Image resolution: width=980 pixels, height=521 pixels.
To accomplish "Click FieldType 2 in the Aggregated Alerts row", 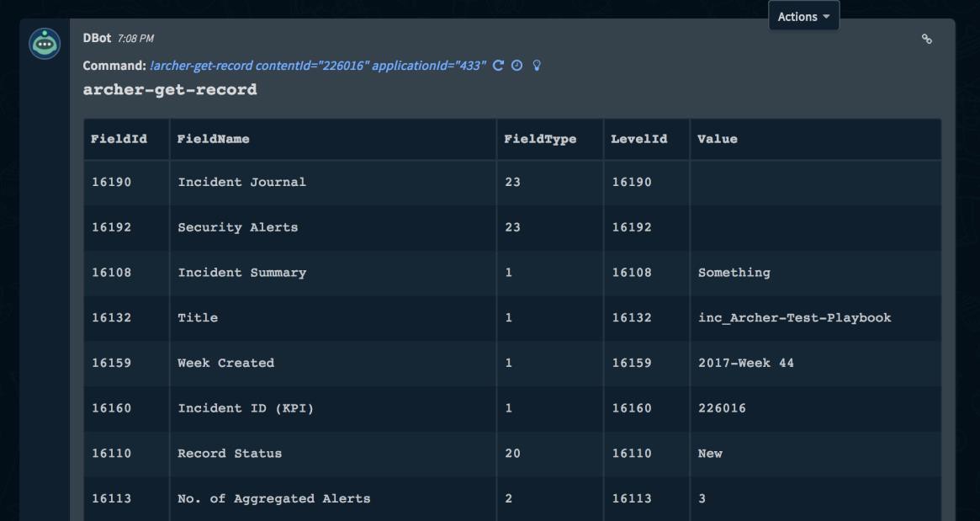I will (508, 498).
